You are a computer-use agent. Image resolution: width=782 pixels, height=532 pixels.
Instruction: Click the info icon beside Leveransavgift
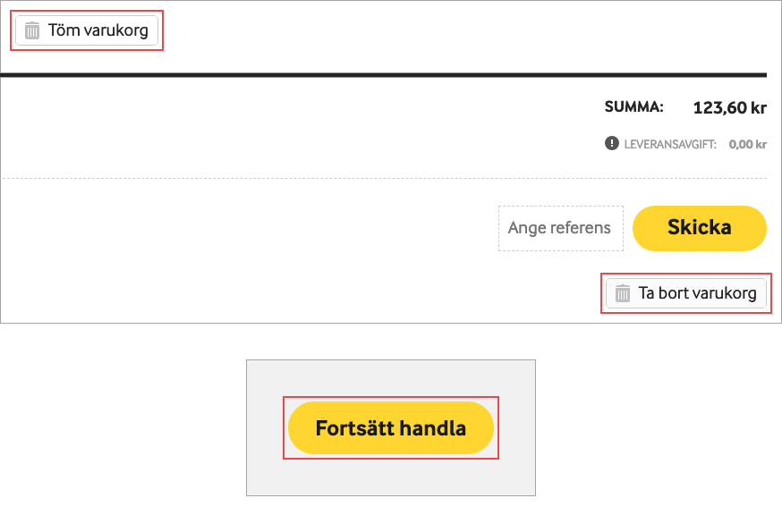point(612,142)
